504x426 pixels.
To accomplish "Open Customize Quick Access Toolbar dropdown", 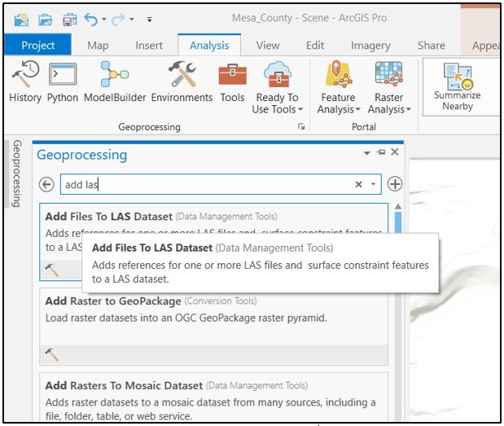I will tap(150, 20).
